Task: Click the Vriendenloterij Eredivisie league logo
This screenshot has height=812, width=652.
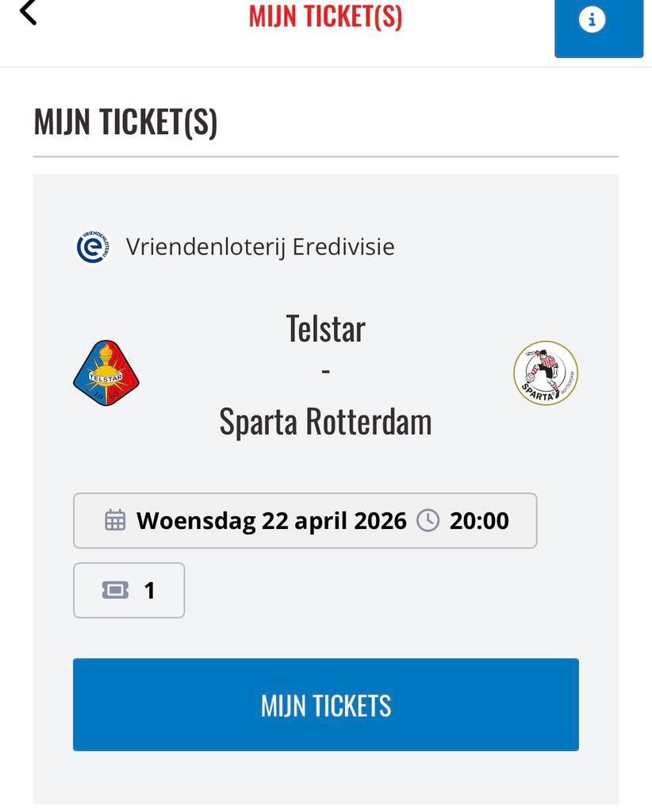Action: coord(91,246)
